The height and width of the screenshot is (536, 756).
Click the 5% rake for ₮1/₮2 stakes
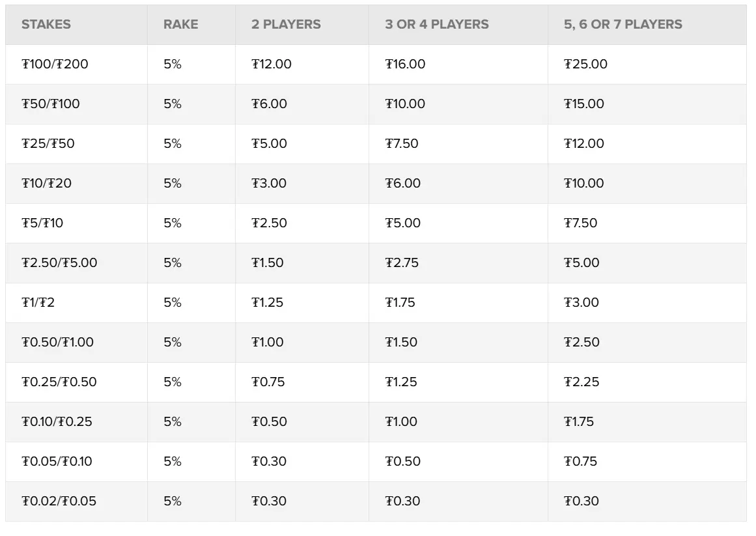pos(173,303)
